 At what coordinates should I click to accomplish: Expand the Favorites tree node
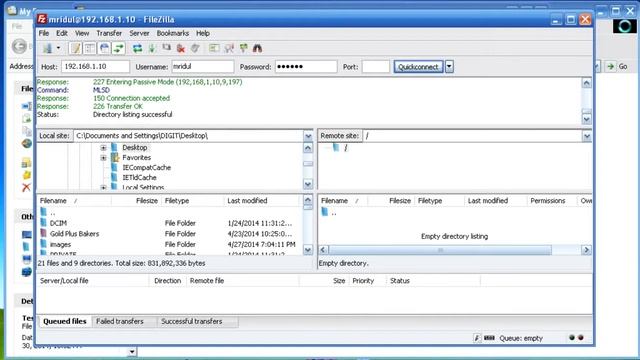click(x=103, y=158)
